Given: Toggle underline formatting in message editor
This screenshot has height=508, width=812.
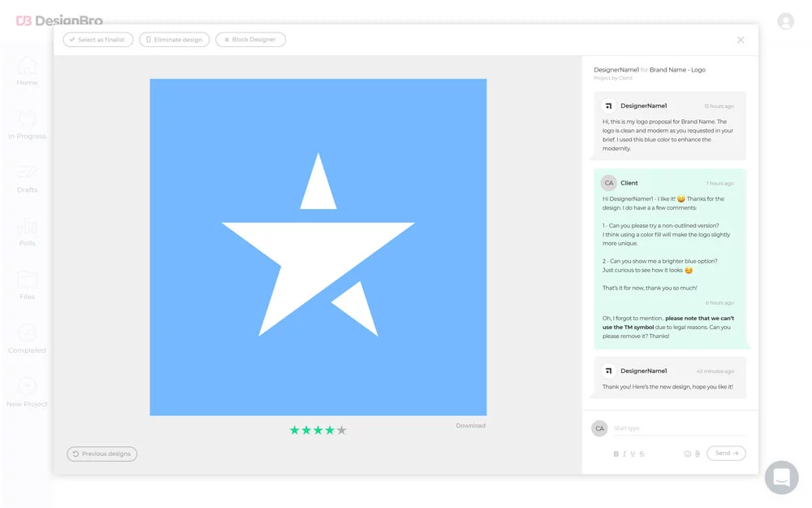Looking at the screenshot, I should (633, 454).
